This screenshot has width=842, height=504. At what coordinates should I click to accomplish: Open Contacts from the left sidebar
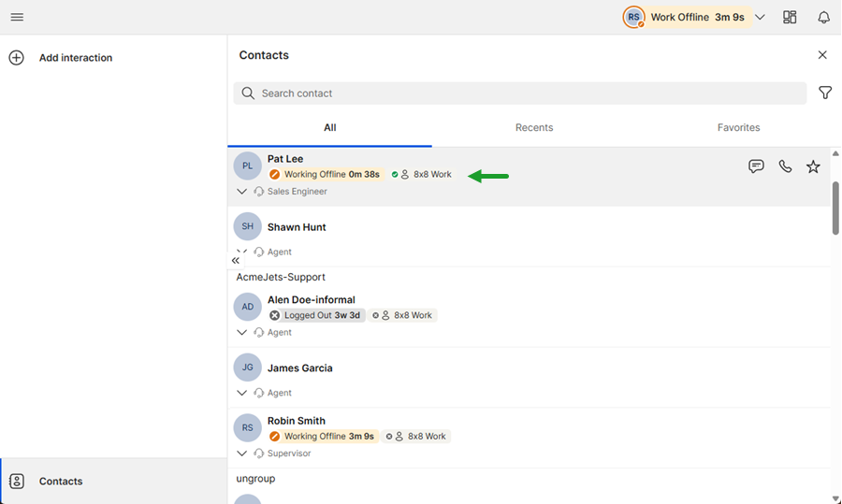tap(113, 482)
